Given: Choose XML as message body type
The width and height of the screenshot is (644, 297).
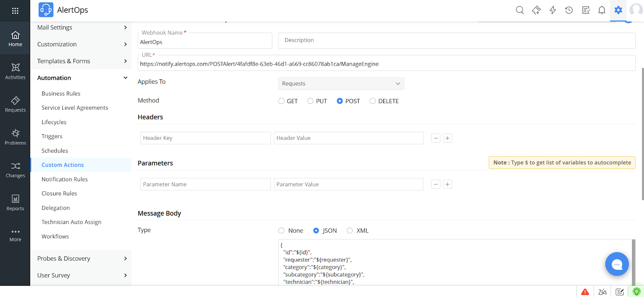Looking at the screenshot, I should (350, 231).
